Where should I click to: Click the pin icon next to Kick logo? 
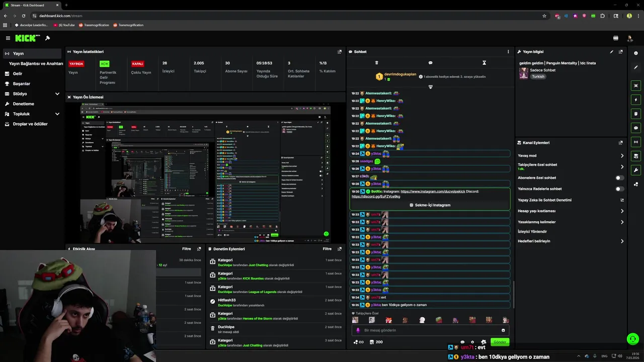pyautogui.click(x=47, y=38)
